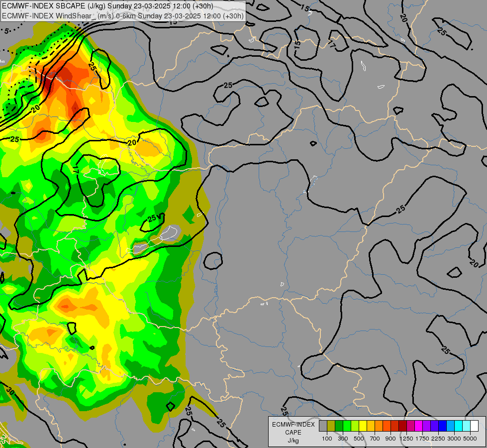The height and width of the screenshot is (448, 487).
Task: Click the legend value 300
Action: click(343, 439)
